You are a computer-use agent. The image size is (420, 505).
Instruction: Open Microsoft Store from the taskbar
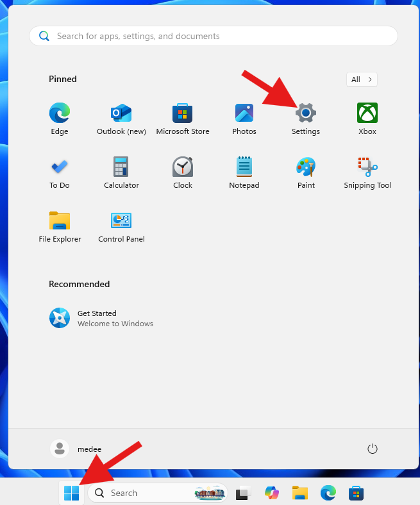[356, 493]
